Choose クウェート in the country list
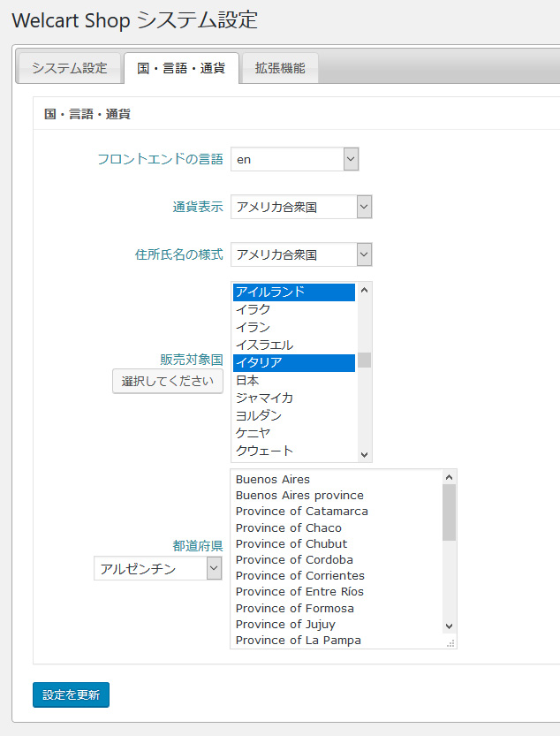The height and width of the screenshot is (736, 560). coord(294,451)
